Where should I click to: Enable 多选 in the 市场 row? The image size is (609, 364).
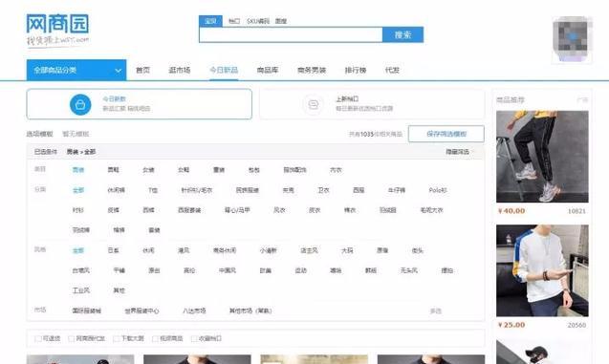pyautogui.click(x=435, y=310)
